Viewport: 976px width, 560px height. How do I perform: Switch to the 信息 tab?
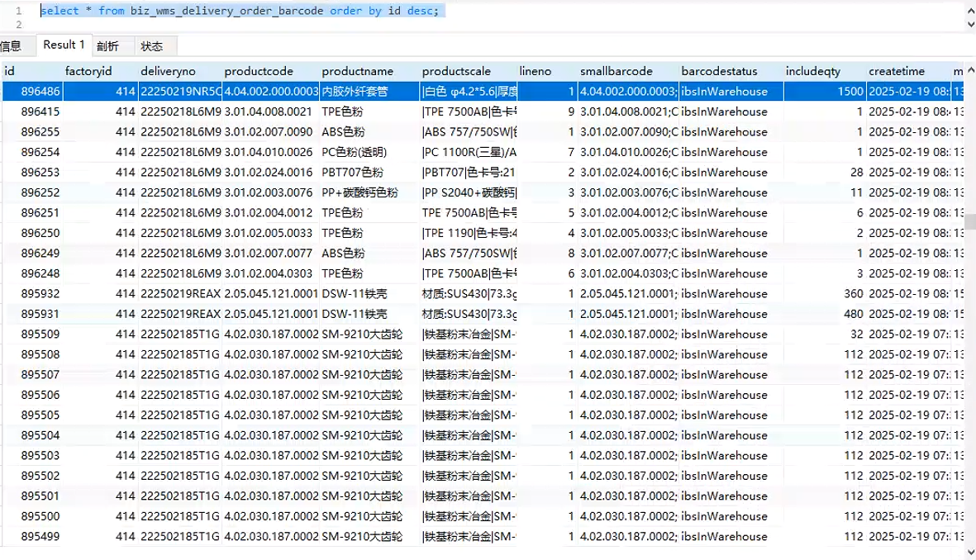point(11,45)
